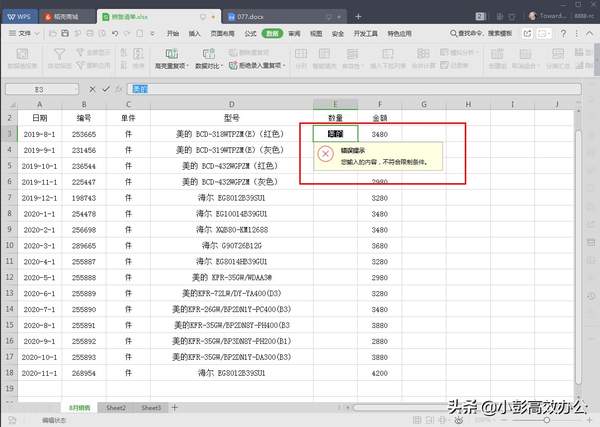This screenshot has height=427, width=600.
Task: Click the name box showing E3
Action: pos(40,88)
